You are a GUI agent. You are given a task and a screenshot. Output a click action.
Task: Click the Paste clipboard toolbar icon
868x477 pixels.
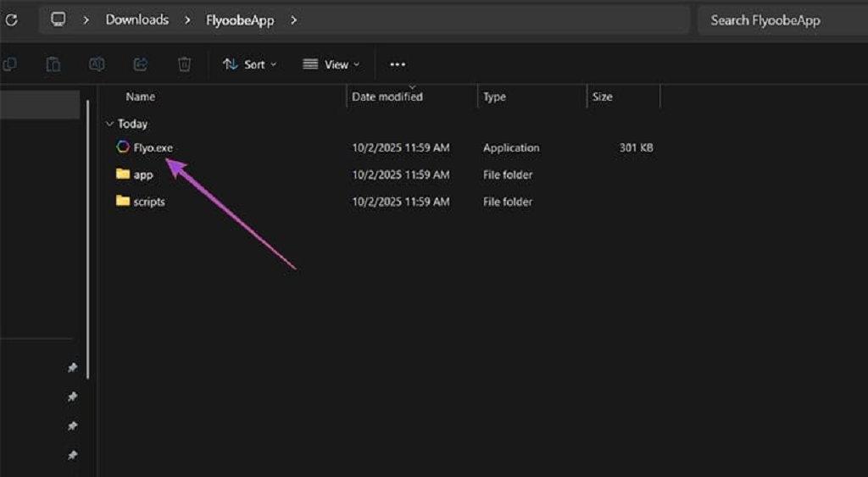point(53,64)
